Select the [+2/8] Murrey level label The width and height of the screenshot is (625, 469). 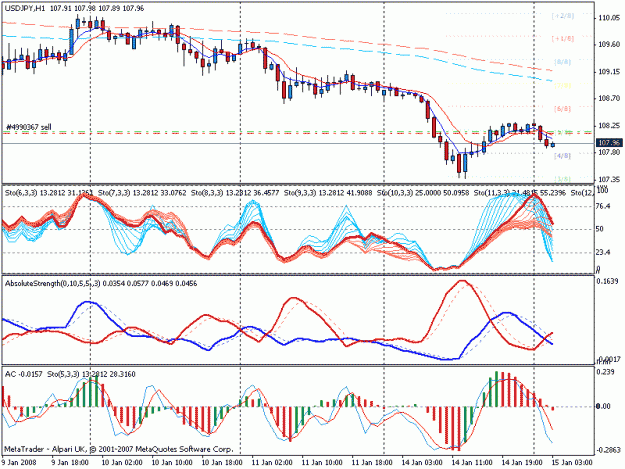pyautogui.click(x=563, y=16)
